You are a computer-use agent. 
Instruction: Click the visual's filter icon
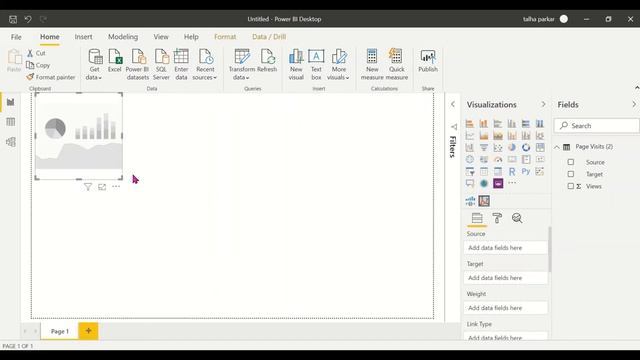(x=88, y=187)
